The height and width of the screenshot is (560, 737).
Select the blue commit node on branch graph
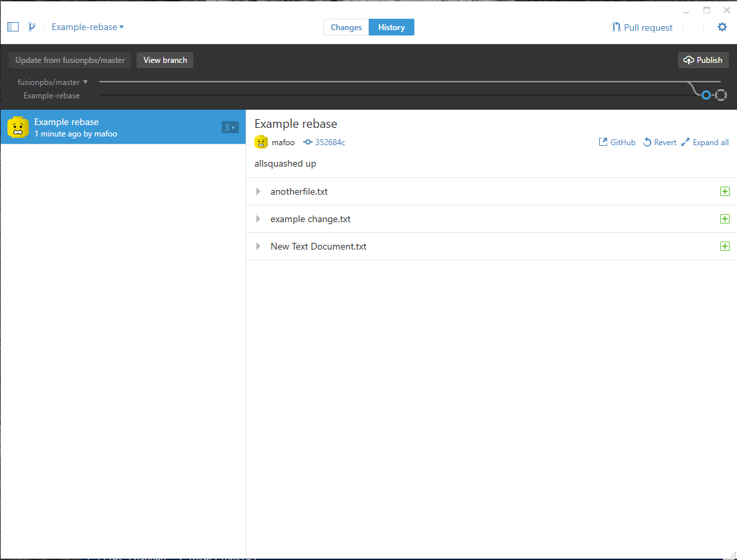click(706, 96)
